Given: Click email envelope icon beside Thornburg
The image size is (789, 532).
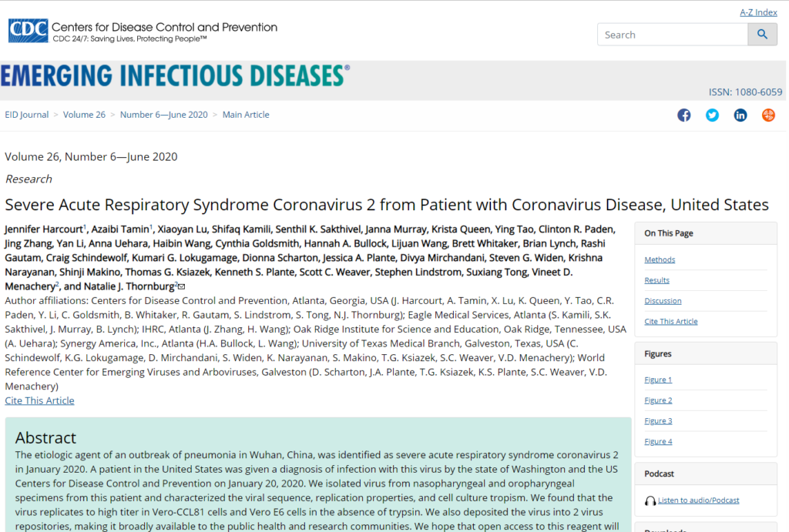Looking at the screenshot, I should pos(182,286).
